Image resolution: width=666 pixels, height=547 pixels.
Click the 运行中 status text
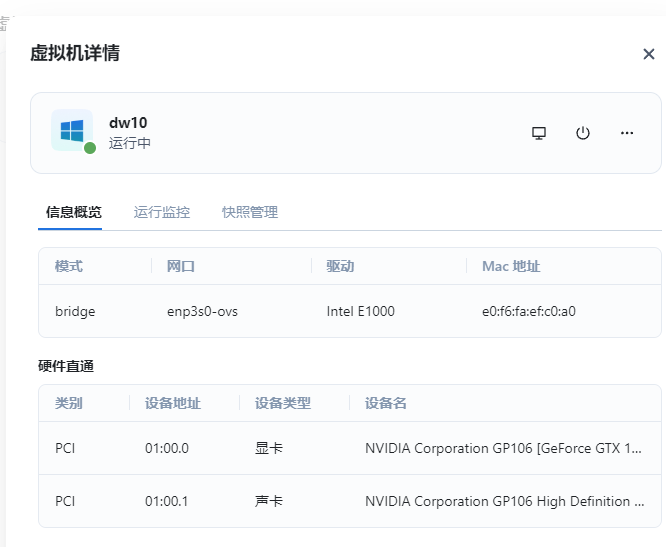tap(130, 143)
